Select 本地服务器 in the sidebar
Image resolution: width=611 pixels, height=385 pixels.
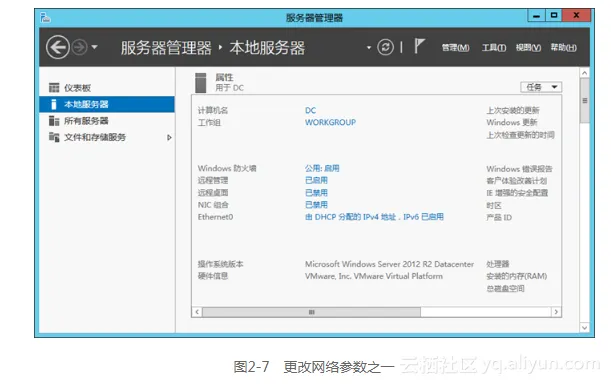107,104
